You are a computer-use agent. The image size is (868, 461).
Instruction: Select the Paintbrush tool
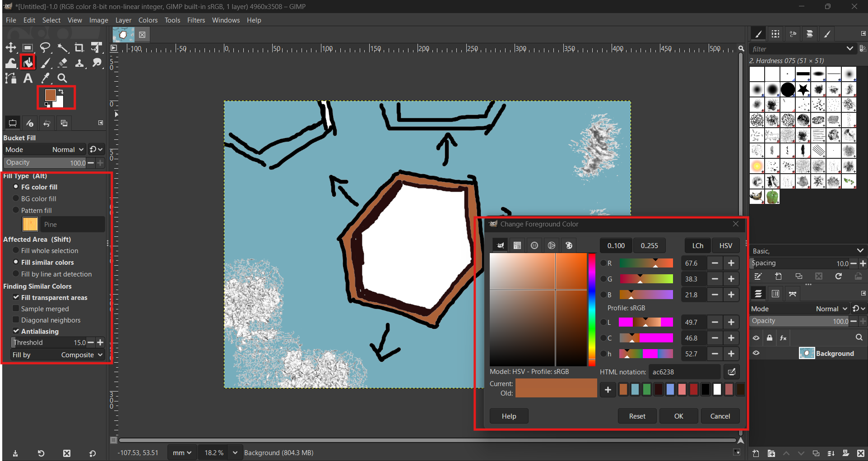(46, 63)
